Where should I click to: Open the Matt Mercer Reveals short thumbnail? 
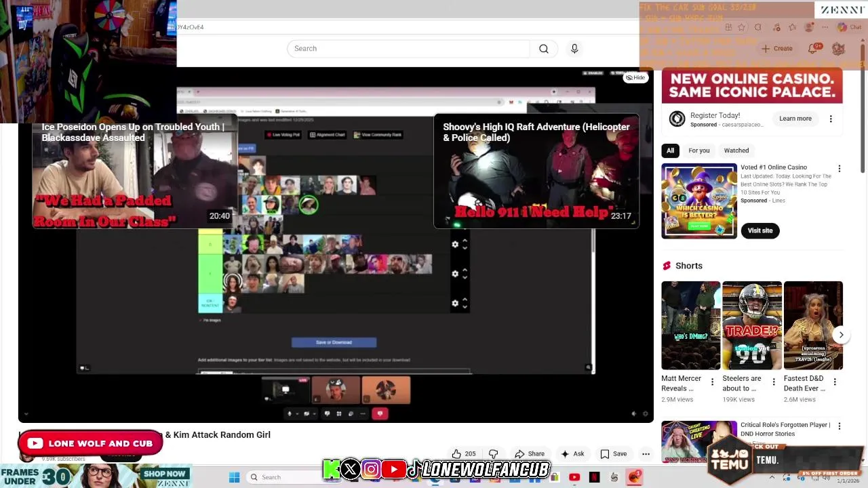691,325
